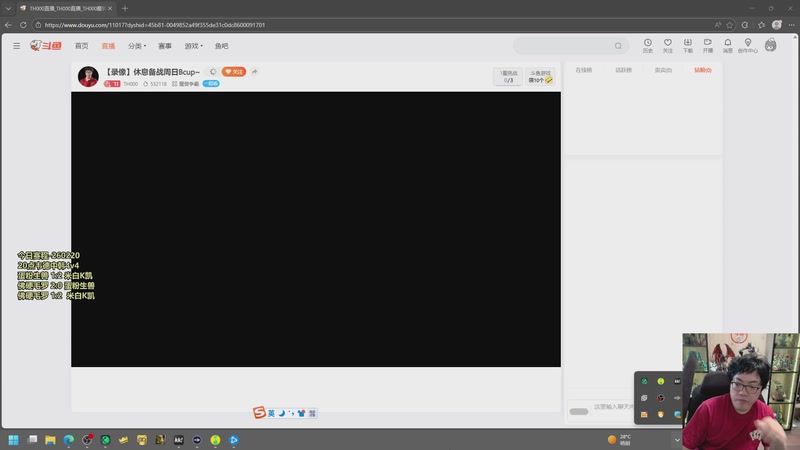
Task: Click the Sogou input S icon
Action: click(259, 412)
